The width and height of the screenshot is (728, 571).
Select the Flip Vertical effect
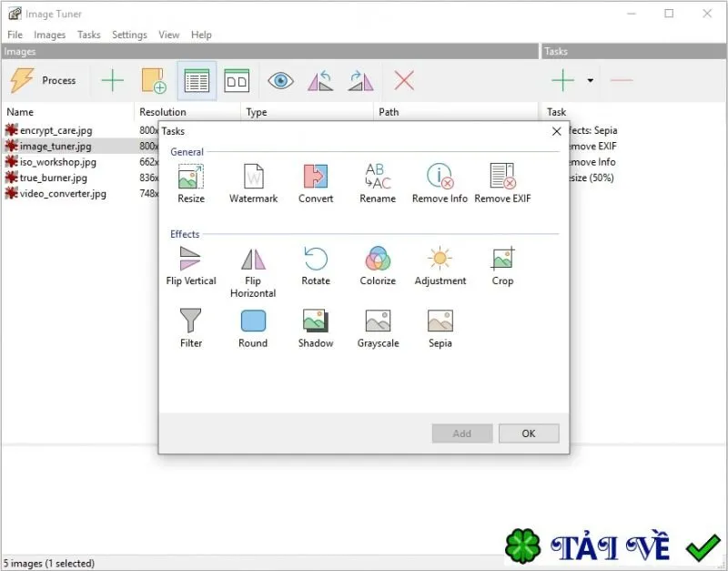point(191,266)
